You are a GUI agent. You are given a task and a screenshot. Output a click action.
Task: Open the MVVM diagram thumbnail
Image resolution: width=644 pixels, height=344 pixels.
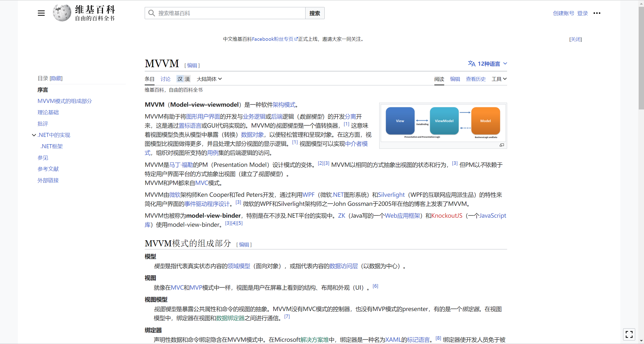coord(443,123)
